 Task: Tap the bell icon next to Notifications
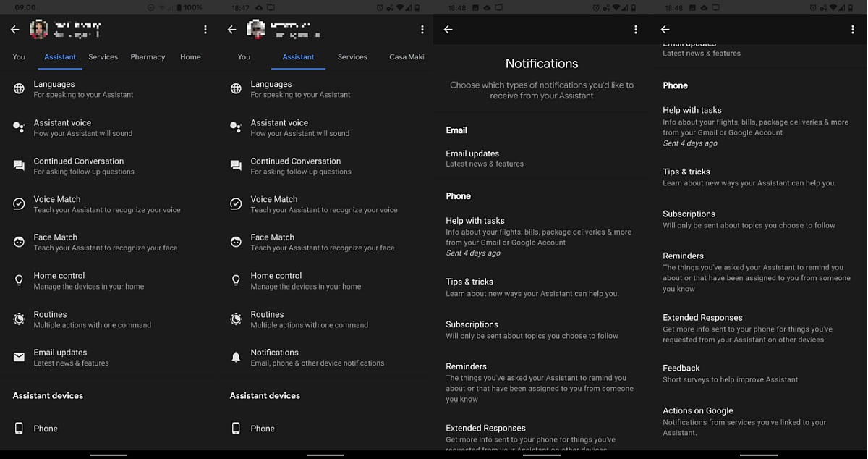236,357
